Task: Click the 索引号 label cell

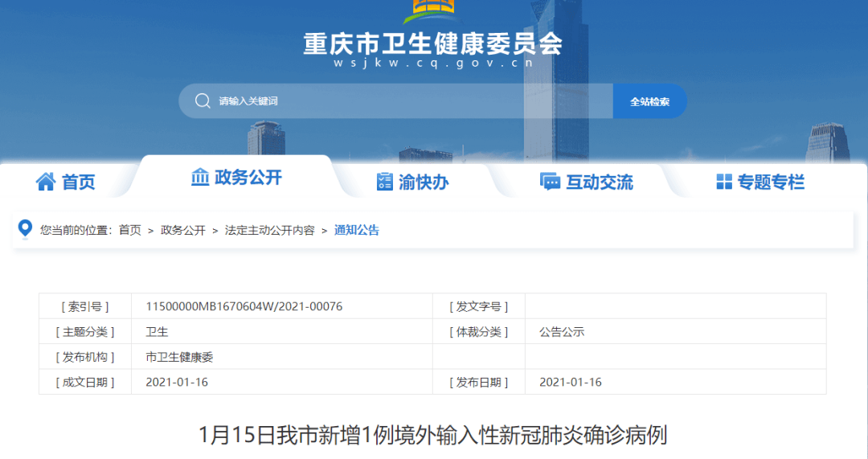Action: pos(84,306)
